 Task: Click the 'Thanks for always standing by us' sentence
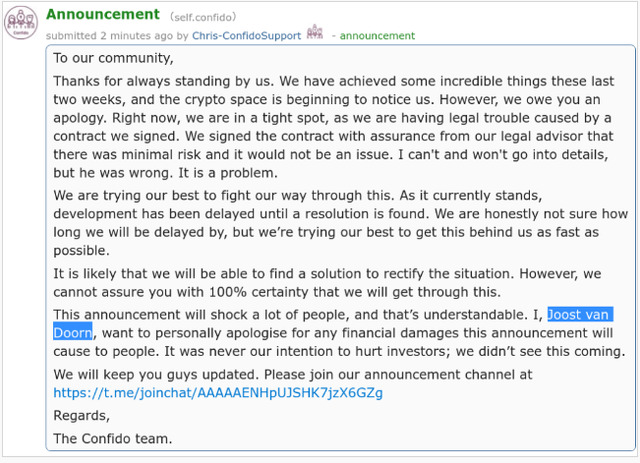click(x=163, y=81)
